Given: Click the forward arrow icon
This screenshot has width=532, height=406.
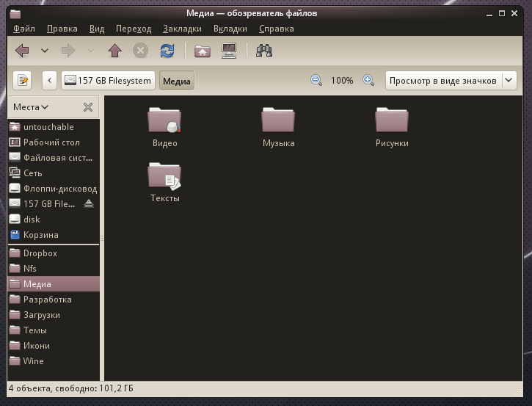Looking at the screenshot, I should coord(68,51).
